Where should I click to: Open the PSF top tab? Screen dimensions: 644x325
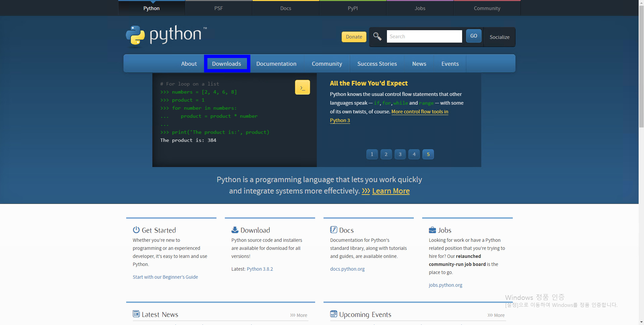(219, 8)
